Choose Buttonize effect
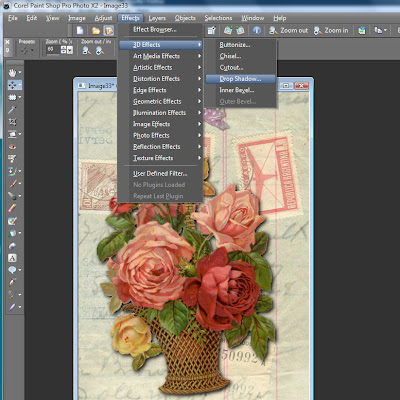Viewport: 400px width, 400px height. coord(235,45)
